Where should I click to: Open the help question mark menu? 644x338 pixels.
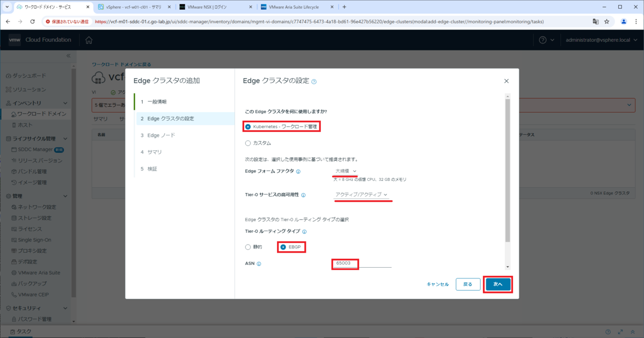546,40
